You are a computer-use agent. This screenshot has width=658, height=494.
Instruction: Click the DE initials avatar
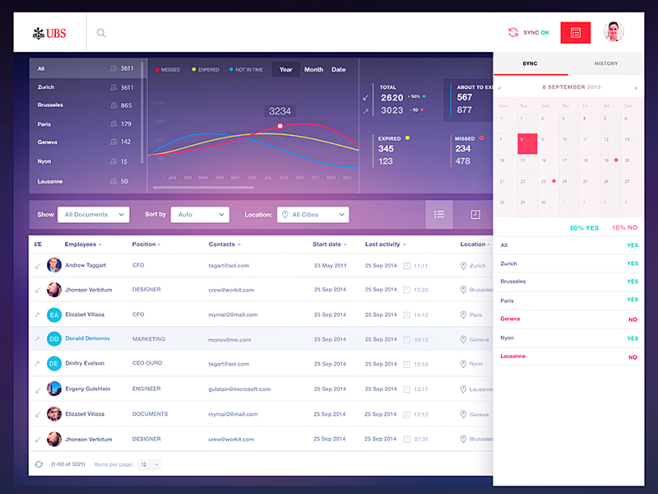[x=54, y=364]
